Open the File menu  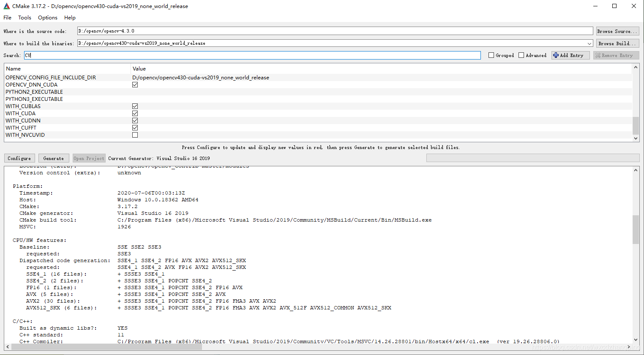[8, 18]
